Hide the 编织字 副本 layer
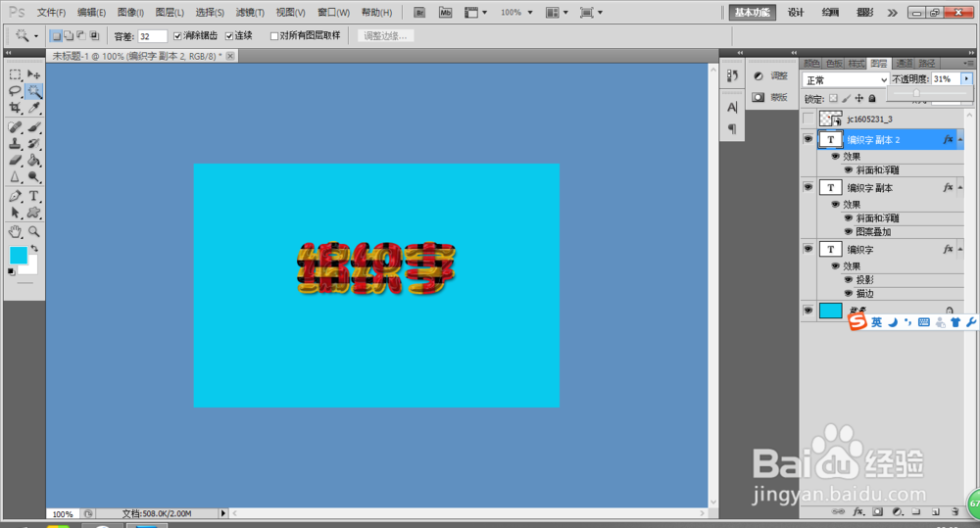This screenshot has width=980, height=528. [808, 187]
